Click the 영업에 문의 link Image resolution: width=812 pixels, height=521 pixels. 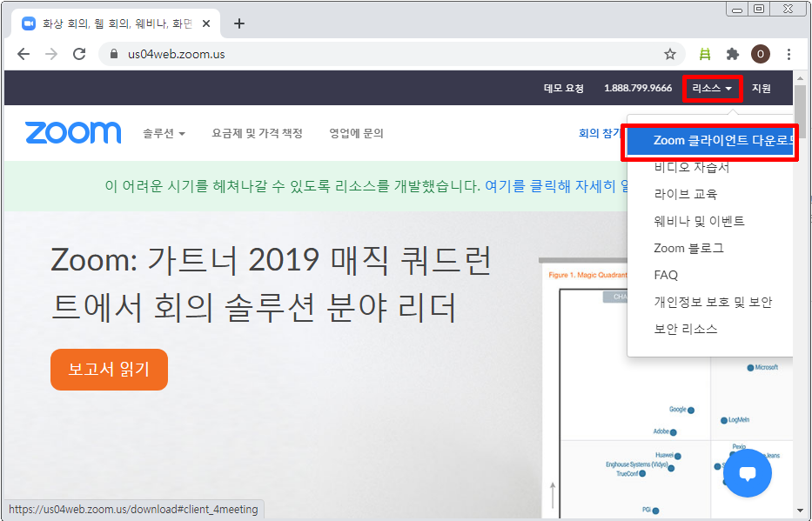356,133
